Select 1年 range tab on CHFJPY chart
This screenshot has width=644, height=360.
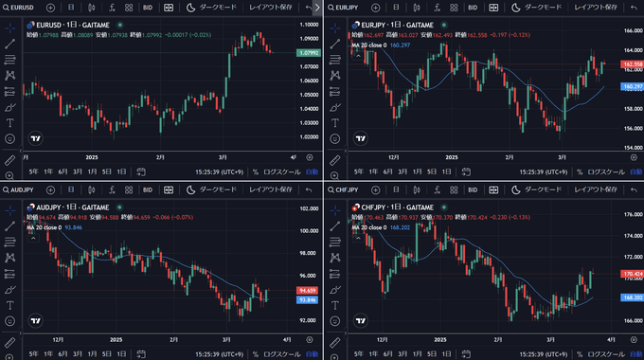tap(373, 353)
